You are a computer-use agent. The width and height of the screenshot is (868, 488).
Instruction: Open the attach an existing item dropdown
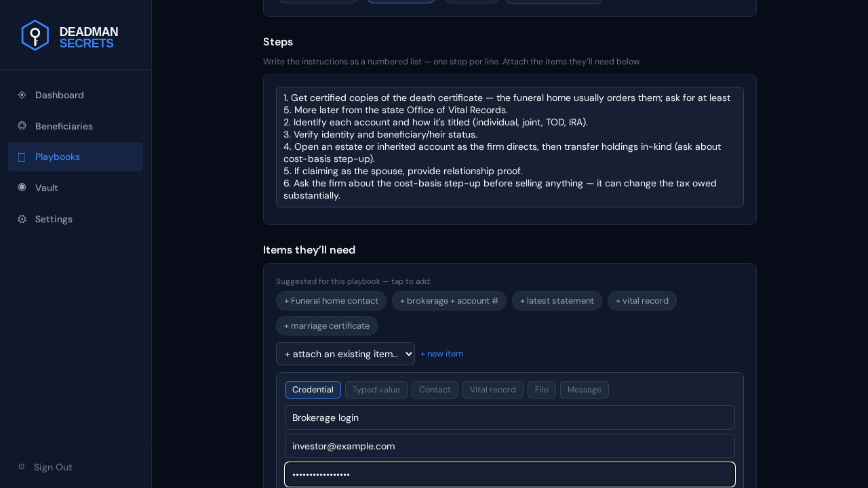pos(345,354)
